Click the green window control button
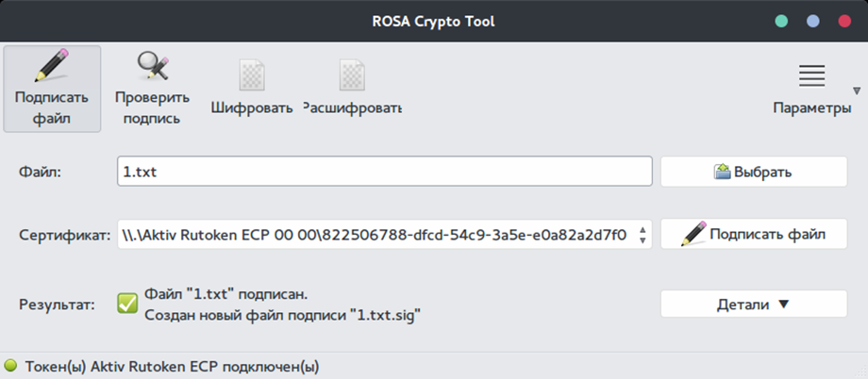 click(x=781, y=22)
